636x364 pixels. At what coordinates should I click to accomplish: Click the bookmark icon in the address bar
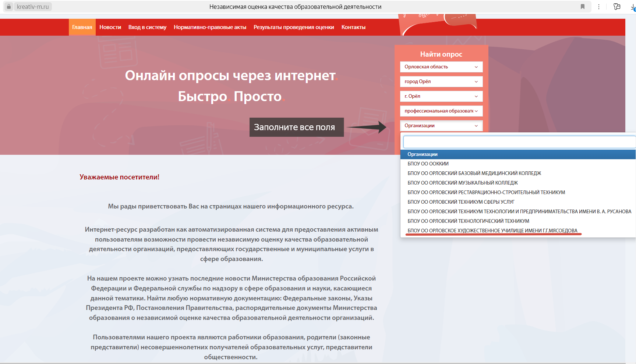(583, 7)
